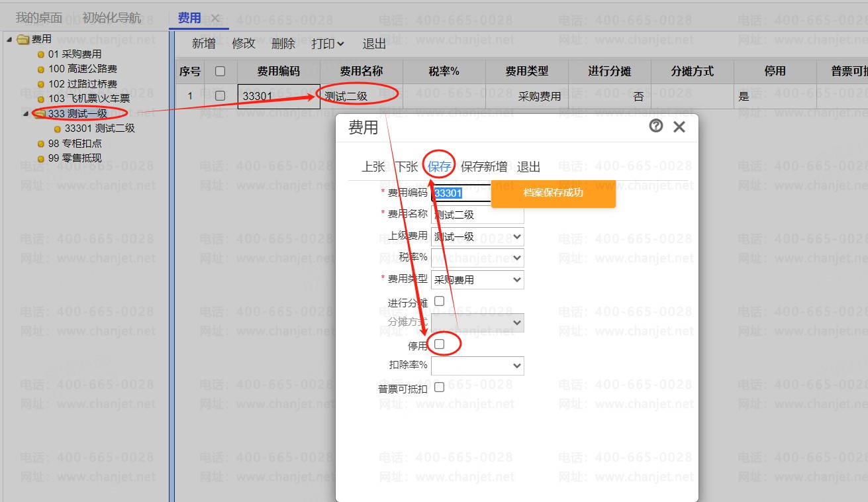Viewport: 868px width, 502px height.
Task: Open the 扣除率% dropdown
Action: tap(477, 366)
